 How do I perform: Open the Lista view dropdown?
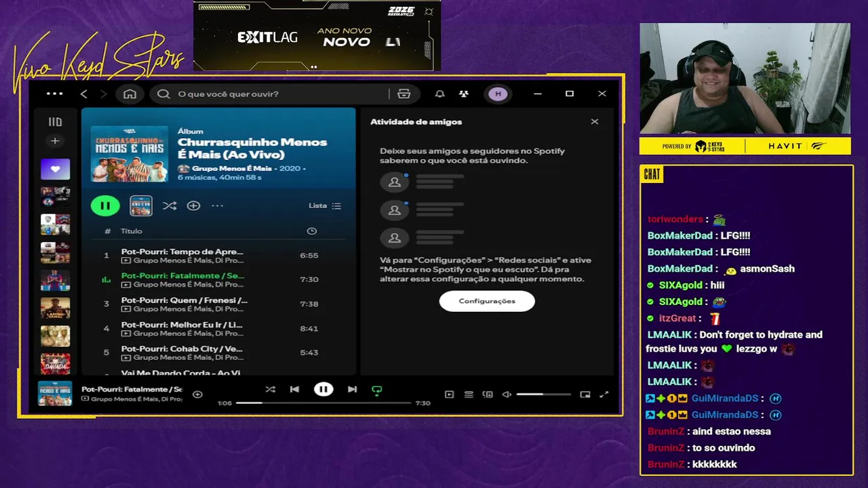325,205
